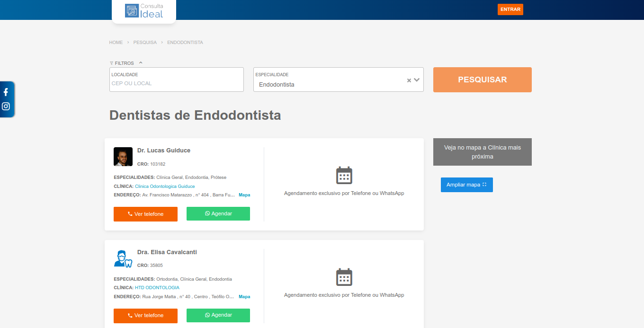Open the Instagram icon in side panel
The image size is (644, 328).
(6, 106)
